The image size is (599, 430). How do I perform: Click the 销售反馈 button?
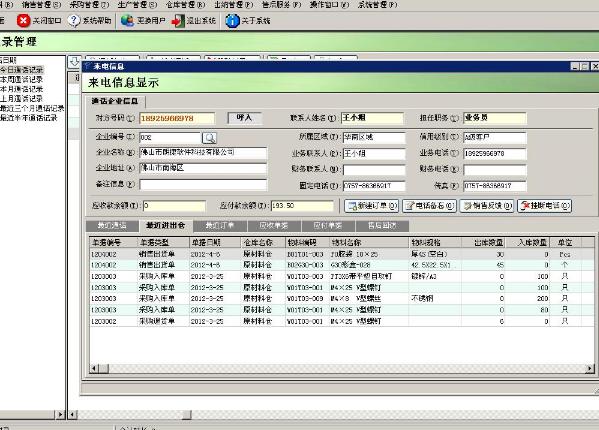coord(487,206)
